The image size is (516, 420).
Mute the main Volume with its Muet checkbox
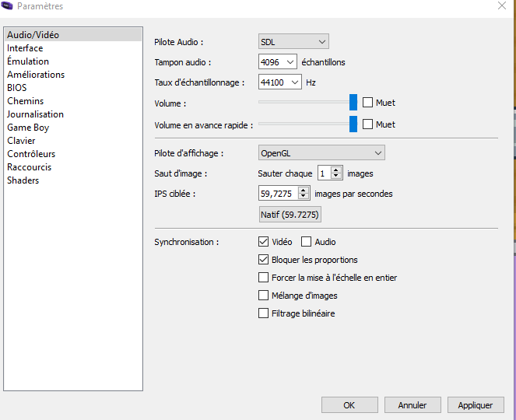coord(367,103)
